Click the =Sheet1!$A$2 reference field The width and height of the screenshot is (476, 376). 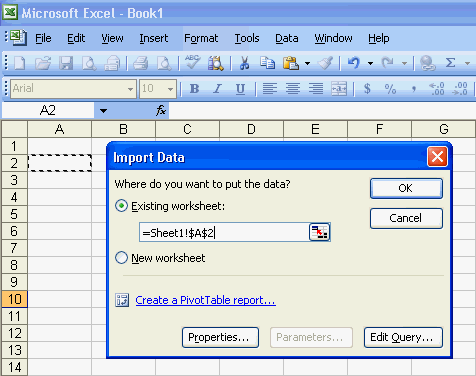[224, 232]
